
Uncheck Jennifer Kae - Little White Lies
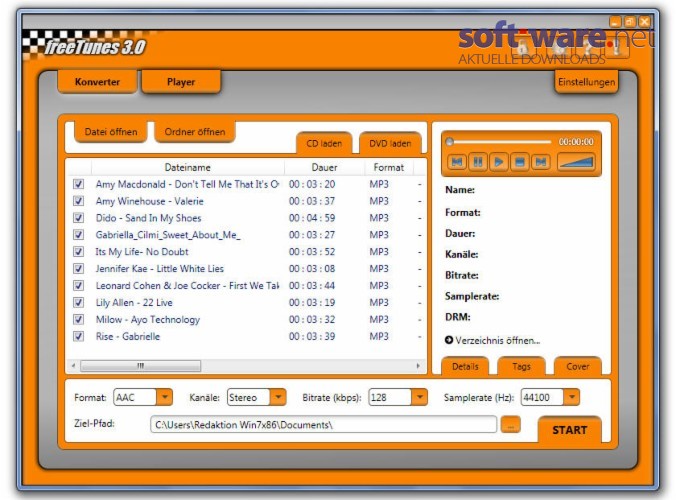(x=78, y=269)
